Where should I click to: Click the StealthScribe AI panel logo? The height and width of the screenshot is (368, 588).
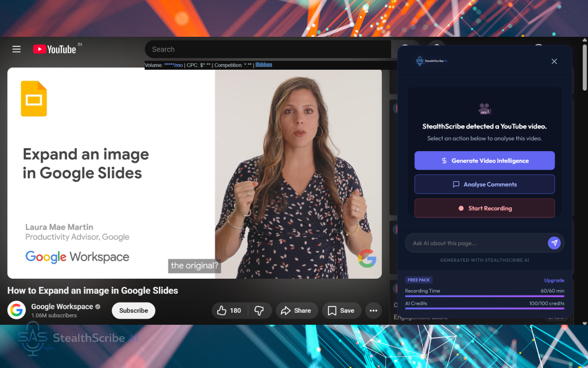coord(431,61)
